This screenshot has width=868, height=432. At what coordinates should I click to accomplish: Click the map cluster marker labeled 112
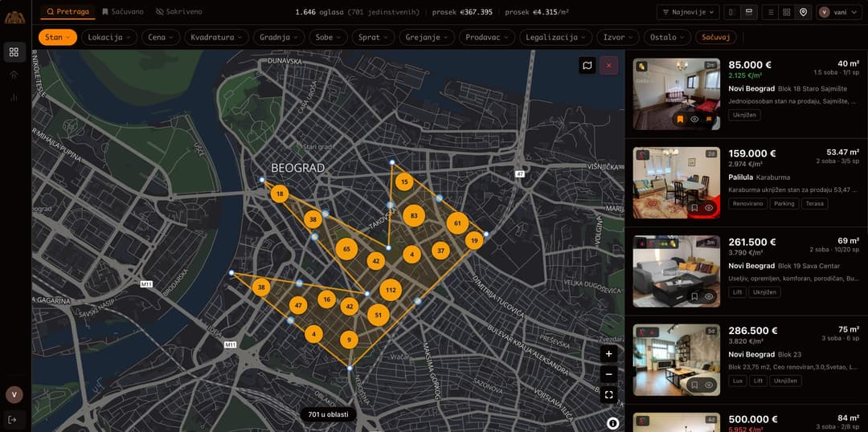[x=391, y=290]
